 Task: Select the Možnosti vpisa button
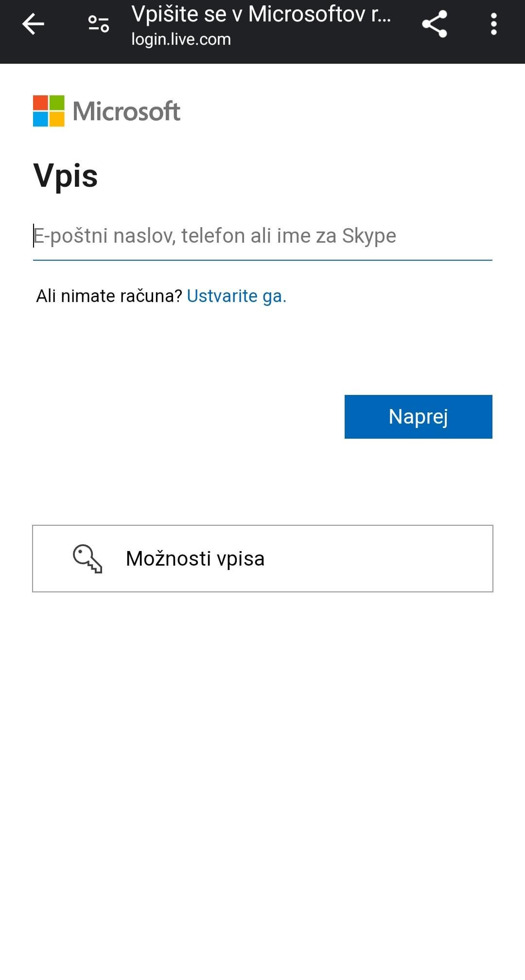(x=262, y=558)
